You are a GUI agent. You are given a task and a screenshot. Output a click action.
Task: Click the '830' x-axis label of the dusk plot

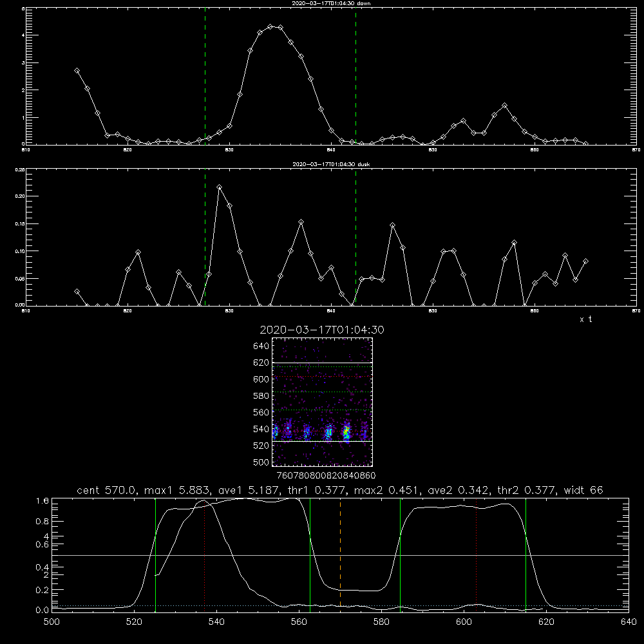[x=229, y=311]
